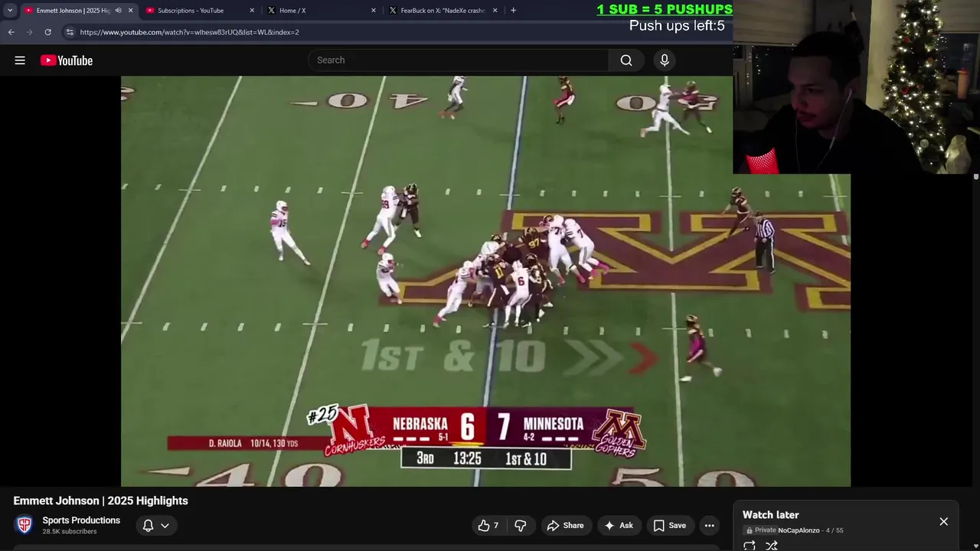Open the Ask AI button

click(619, 525)
